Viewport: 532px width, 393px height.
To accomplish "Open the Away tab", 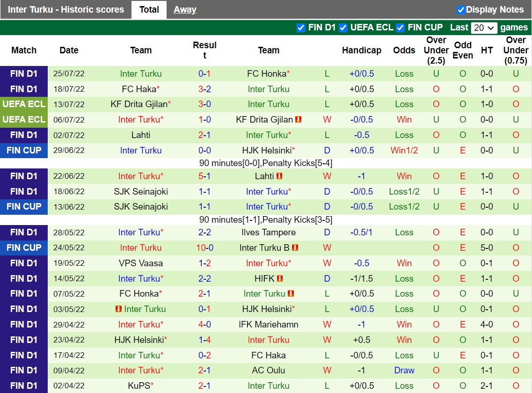I will point(185,9).
